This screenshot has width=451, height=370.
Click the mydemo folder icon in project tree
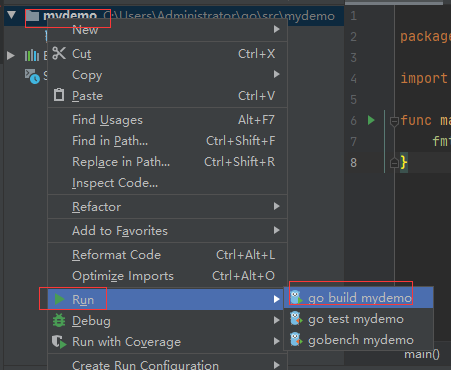(x=32, y=16)
